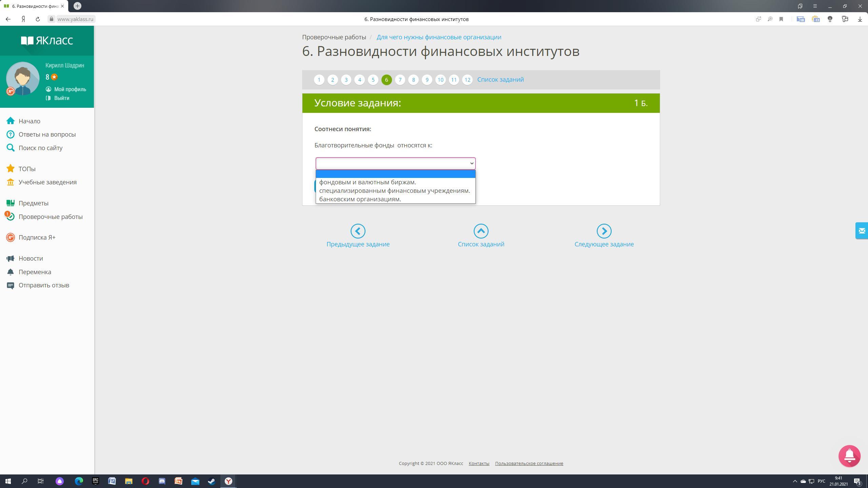This screenshot has width=868, height=488.
Task: Click the Next task arrow icon
Action: tap(604, 231)
